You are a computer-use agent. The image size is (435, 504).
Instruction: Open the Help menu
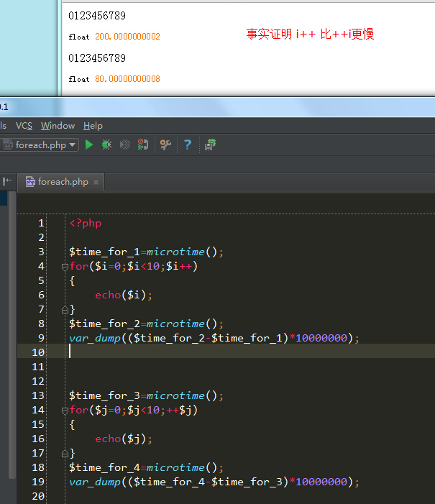93,126
